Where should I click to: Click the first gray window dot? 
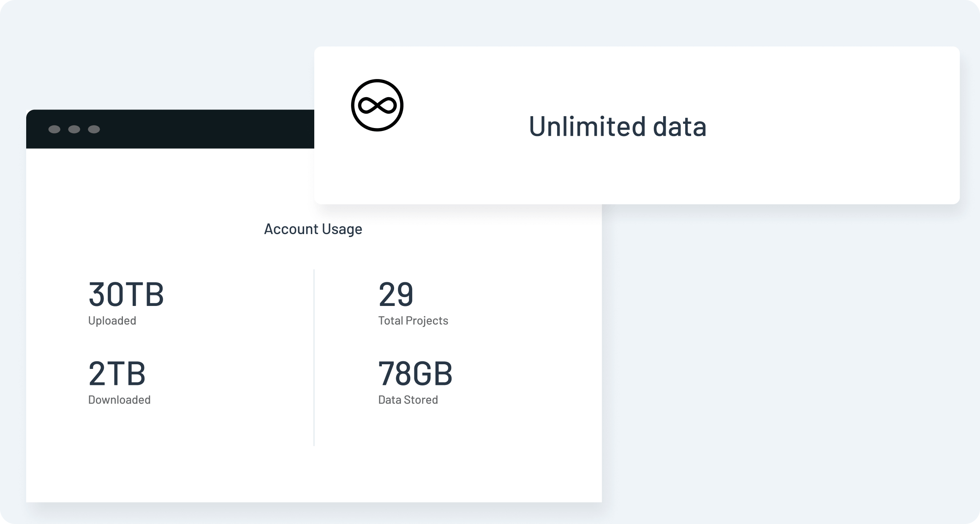point(54,129)
